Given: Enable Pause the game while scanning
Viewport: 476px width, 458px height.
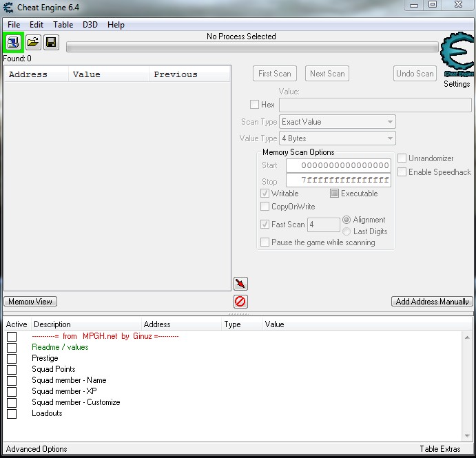Looking at the screenshot, I should click(x=265, y=242).
